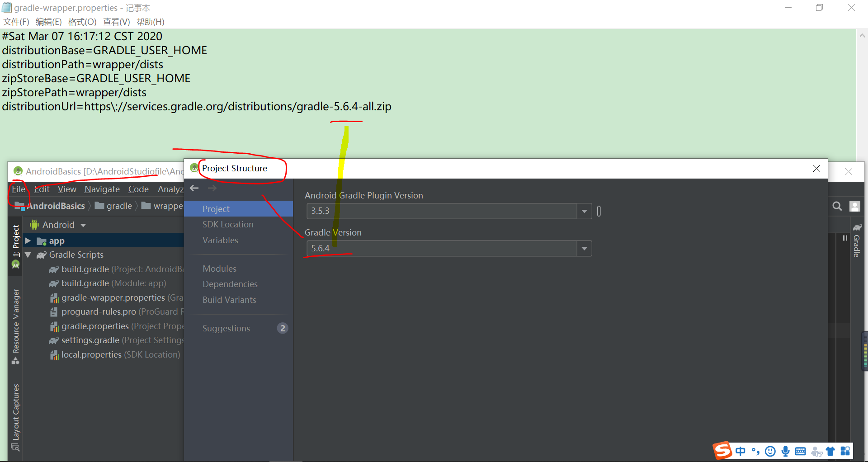The height and width of the screenshot is (462, 868).
Task: Click the zipStorePath=wrapper/dists line
Action: pyautogui.click(x=74, y=93)
